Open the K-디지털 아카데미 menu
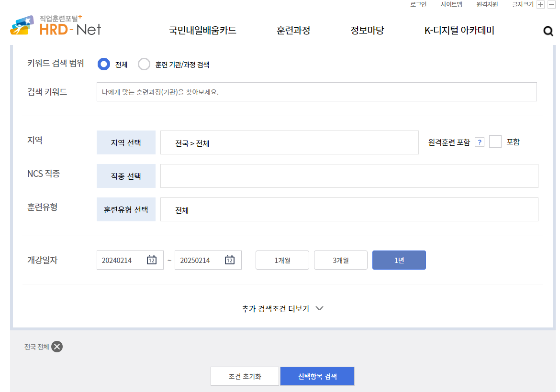Image resolution: width=560 pixels, height=392 pixels. [x=459, y=30]
